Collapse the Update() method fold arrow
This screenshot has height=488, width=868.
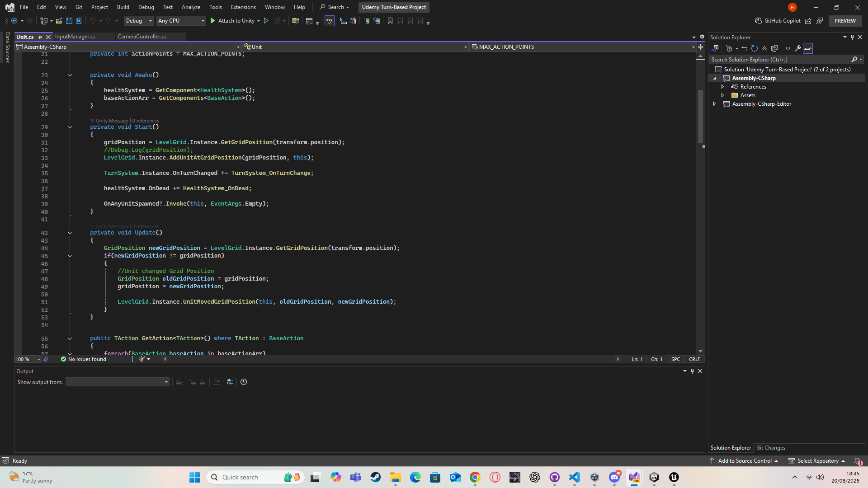coord(70,233)
